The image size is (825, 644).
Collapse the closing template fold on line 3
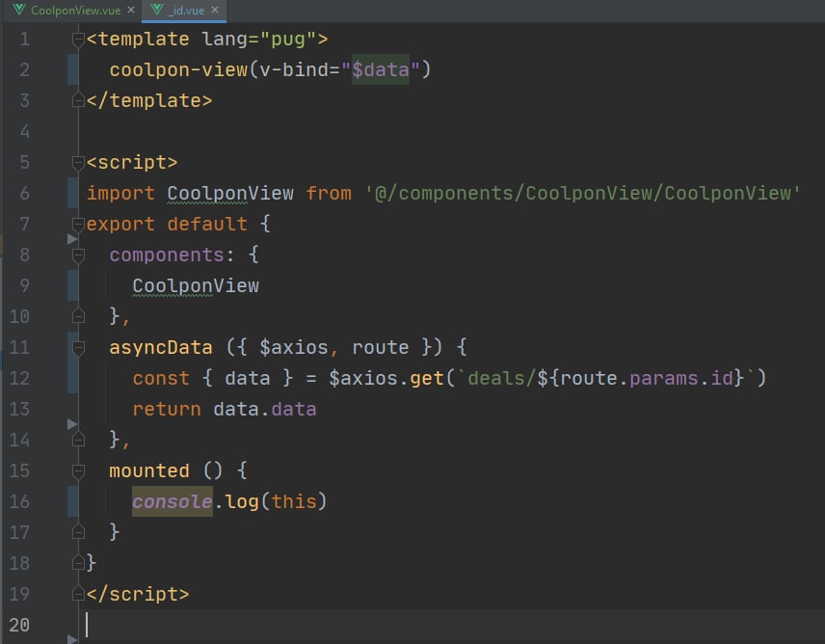tap(78, 100)
